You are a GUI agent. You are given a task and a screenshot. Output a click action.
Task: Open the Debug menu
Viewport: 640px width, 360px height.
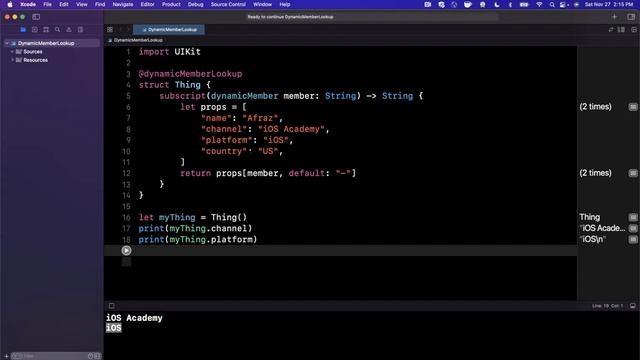point(196,4)
